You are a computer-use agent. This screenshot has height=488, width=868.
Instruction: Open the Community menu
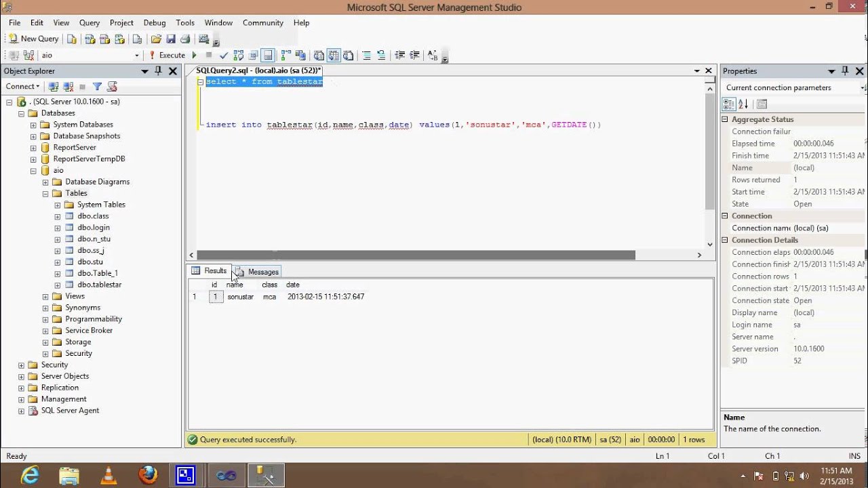click(x=263, y=22)
